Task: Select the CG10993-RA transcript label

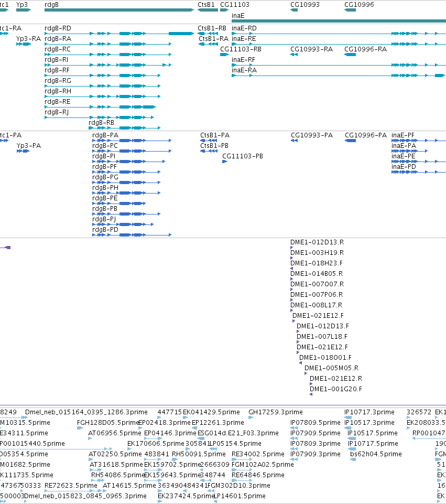Action: (311, 49)
